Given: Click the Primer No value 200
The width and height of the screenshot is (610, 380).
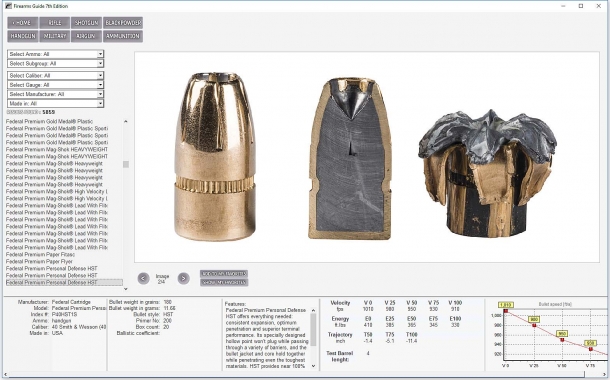Looking at the screenshot, I should [x=168, y=320].
